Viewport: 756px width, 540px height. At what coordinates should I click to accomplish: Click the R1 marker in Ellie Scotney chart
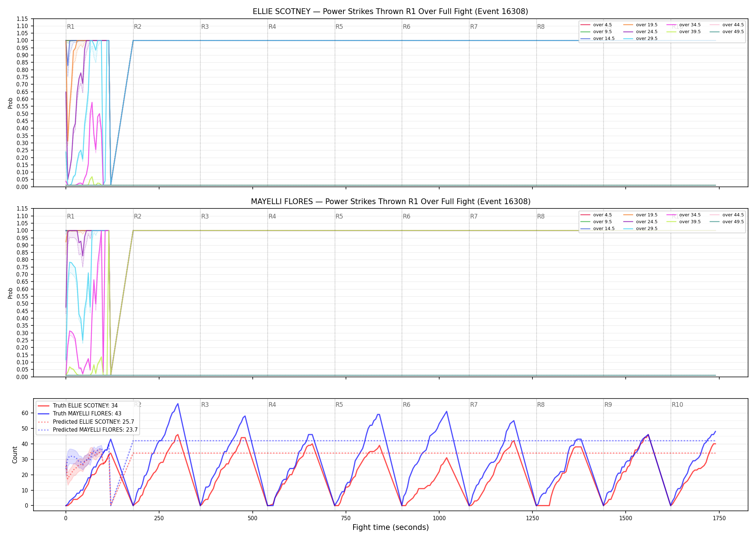[71, 27]
